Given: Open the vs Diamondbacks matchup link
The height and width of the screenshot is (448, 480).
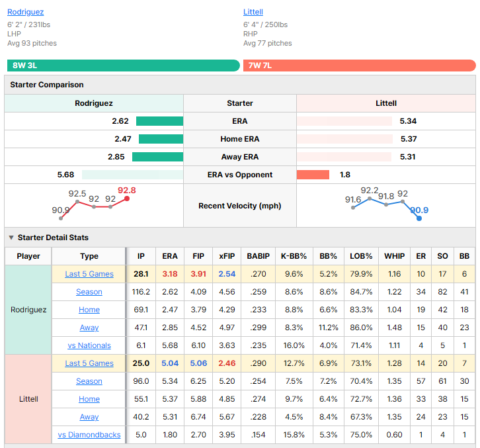Looking at the screenshot, I should (89, 435).
